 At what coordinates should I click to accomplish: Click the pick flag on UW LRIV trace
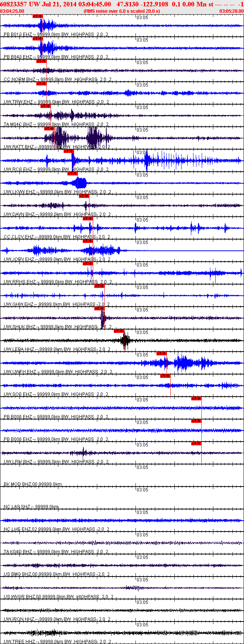click(x=196, y=443)
